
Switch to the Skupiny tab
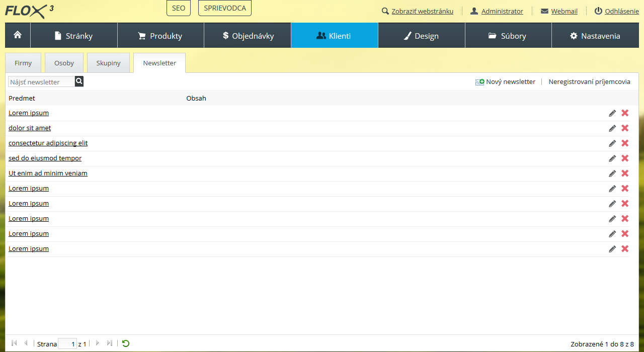point(108,63)
